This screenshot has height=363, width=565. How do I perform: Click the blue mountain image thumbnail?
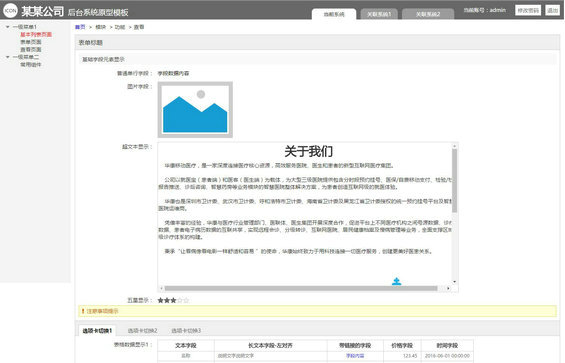pyautogui.click(x=195, y=110)
